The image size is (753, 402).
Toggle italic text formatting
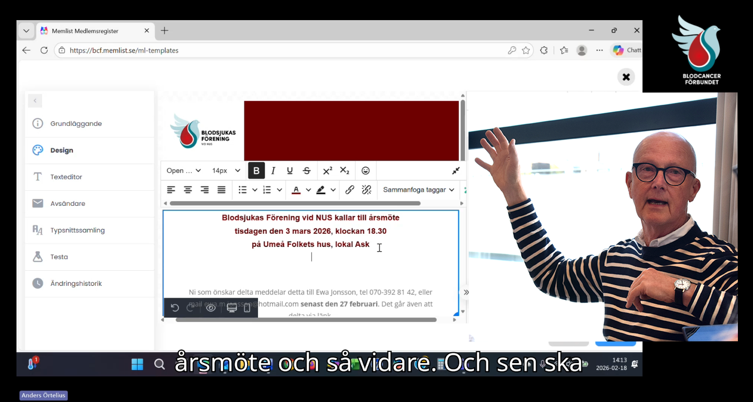pos(273,171)
